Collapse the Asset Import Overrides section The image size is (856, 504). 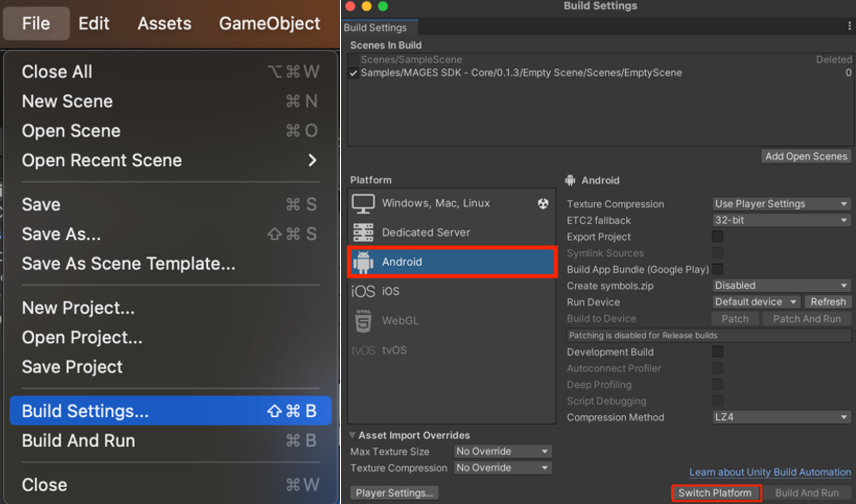(x=353, y=435)
